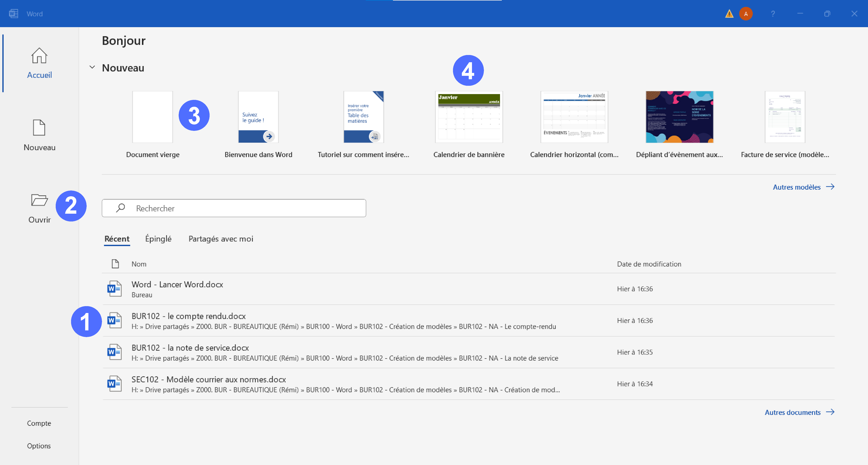Viewport: 868px width, 465px height.
Task: Open BUR102 - la note de service.docx
Action: click(x=190, y=348)
